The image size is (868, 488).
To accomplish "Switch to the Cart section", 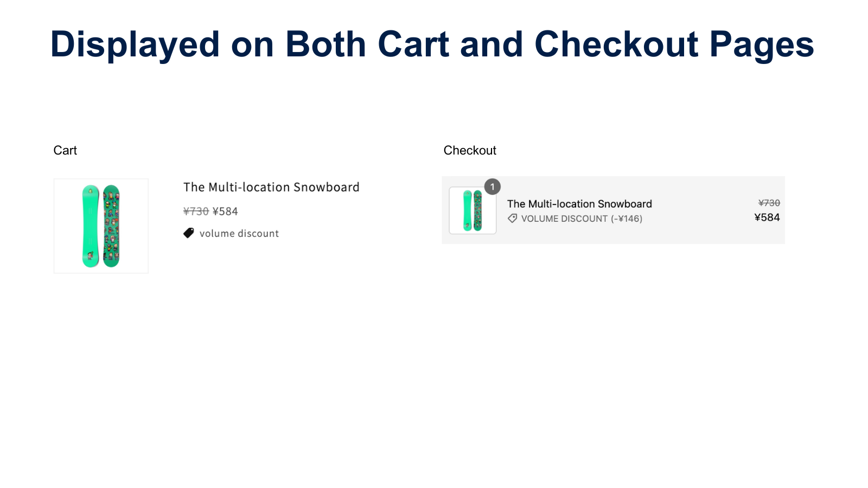I will tap(65, 150).
